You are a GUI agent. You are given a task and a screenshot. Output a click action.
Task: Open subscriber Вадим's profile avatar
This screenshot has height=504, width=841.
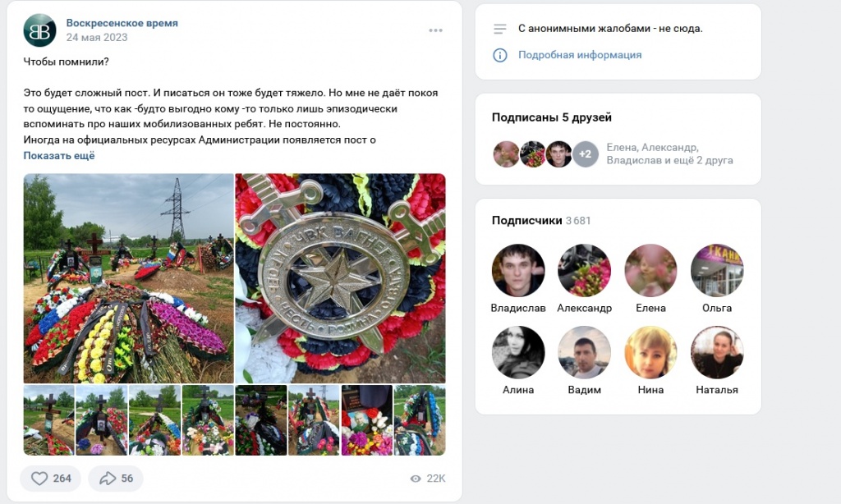point(584,352)
